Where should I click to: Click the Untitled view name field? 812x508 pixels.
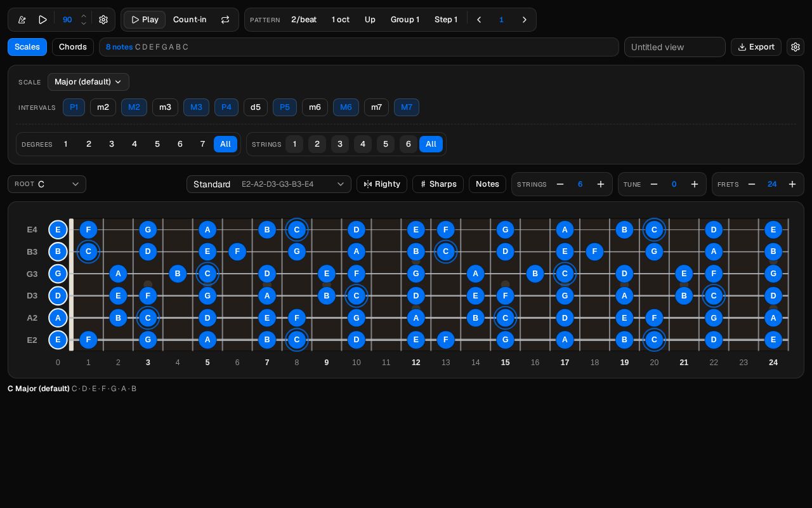click(675, 47)
